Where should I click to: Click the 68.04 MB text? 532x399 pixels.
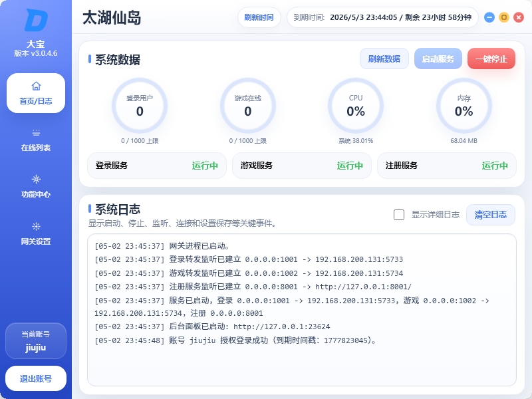point(464,141)
